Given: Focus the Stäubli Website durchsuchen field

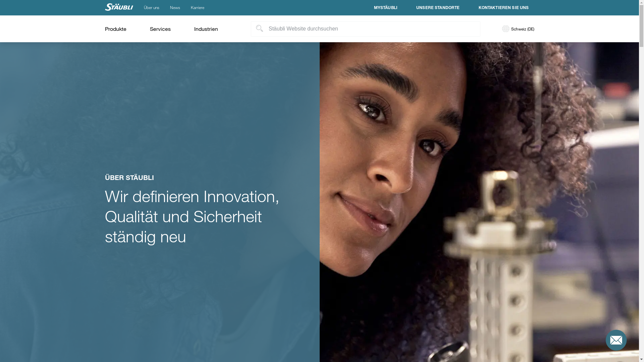Looking at the screenshot, I should coord(365,29).
